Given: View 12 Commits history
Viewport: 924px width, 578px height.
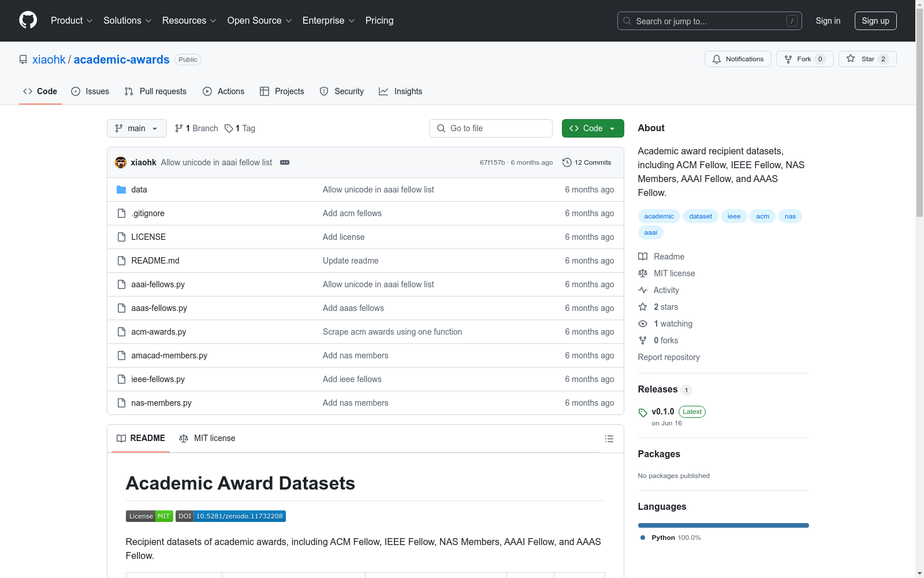Looking at the screenshot, I should 587,162.
